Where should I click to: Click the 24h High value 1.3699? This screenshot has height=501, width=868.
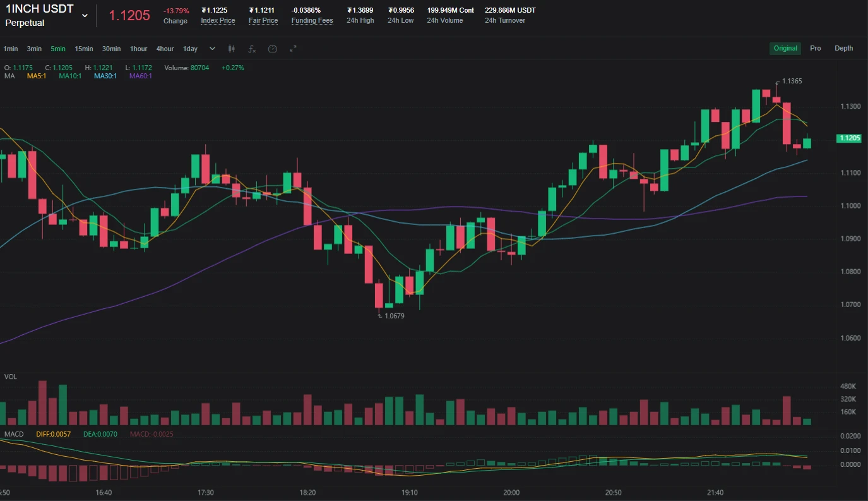click(360, 11)
